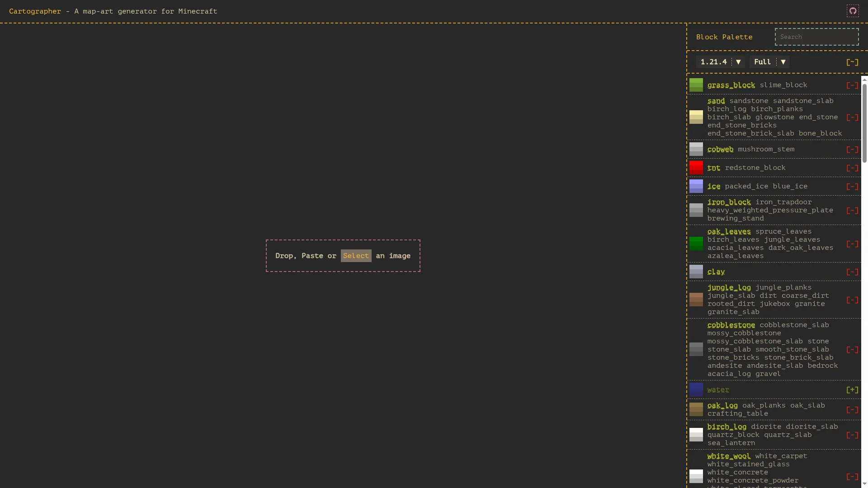Click the ice lavender swatch
This screenshot has height=488, width=868.
(696, 186)
